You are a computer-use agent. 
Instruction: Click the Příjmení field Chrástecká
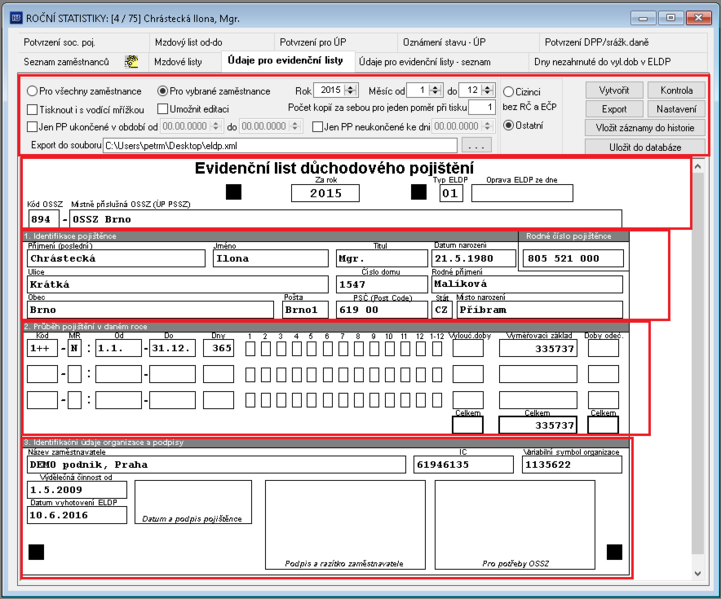pyautogui.click(x=116, y=258)
